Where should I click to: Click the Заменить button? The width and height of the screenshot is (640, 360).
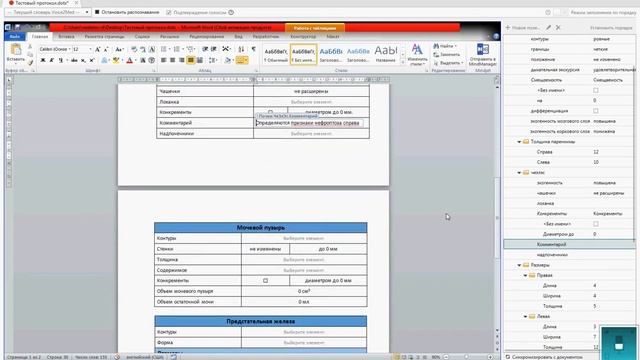coord(447,54)
